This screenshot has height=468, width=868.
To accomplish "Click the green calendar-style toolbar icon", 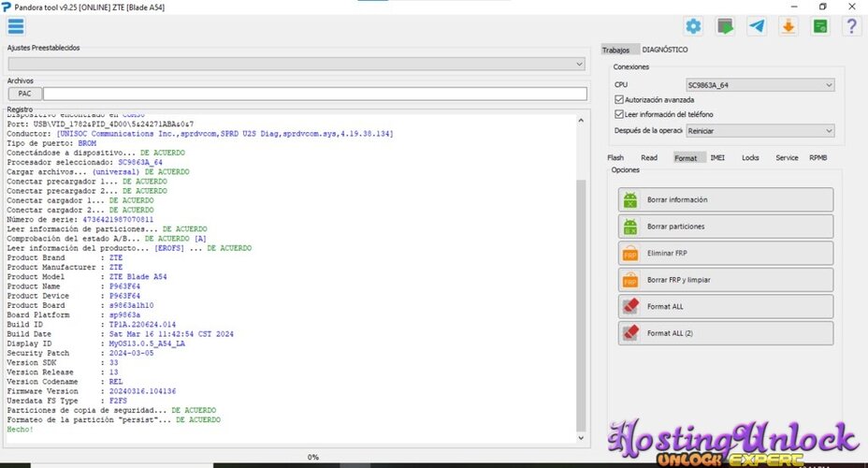I will click(820, 26).
